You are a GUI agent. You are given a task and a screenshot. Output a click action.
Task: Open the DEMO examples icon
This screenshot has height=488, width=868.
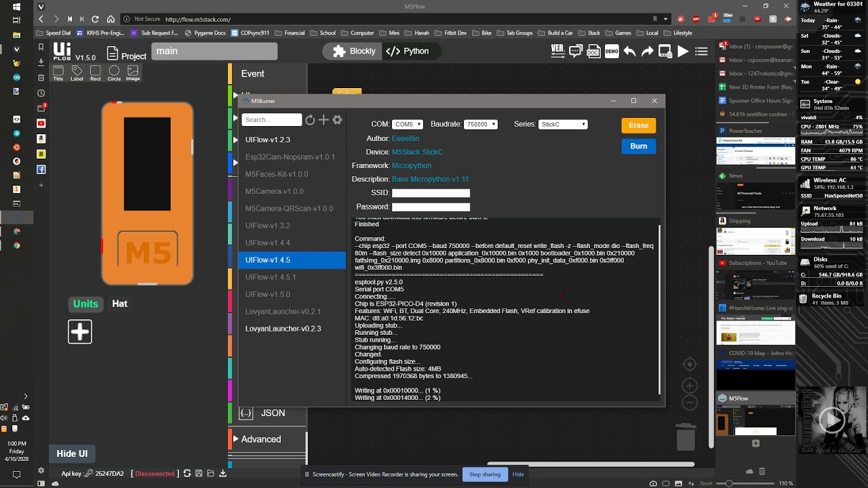pyautogui.click(x=612, y=51)
